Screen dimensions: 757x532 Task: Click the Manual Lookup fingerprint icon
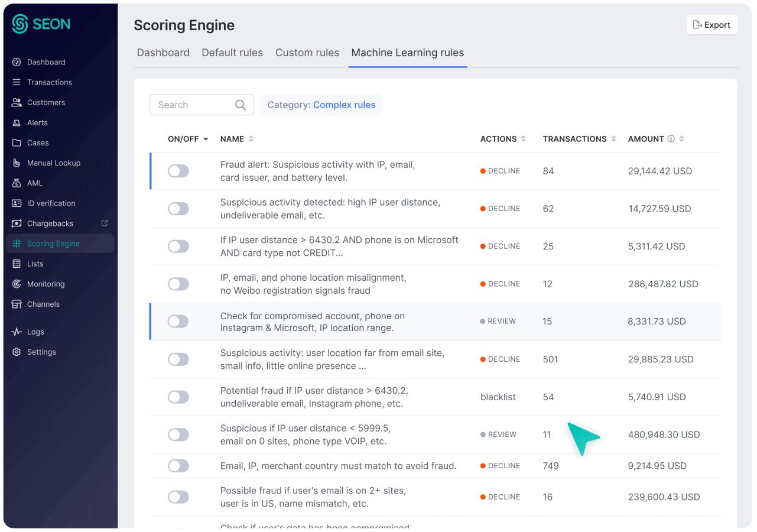[17, 163]
